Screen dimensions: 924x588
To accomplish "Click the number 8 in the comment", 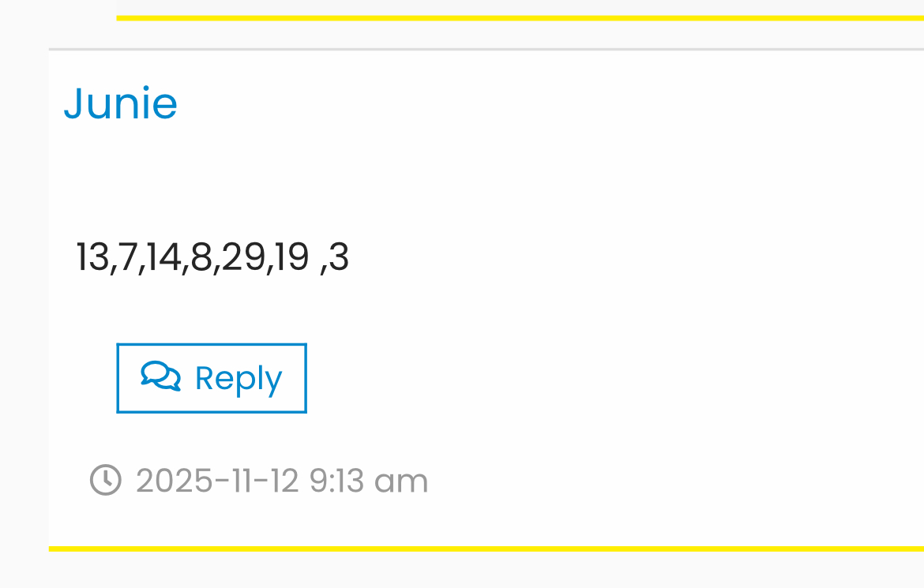I will (x=201, y=258).
